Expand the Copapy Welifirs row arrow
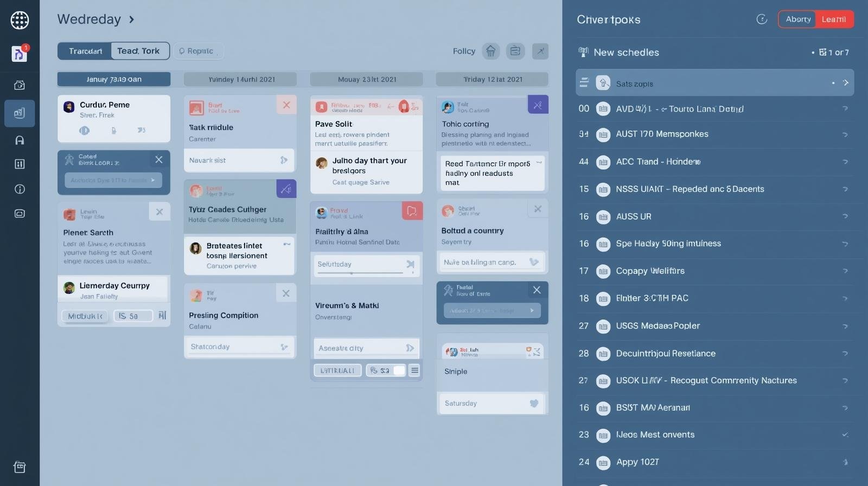This screenshot has height=486, width=868. pyautogui.click(x=845, y=271)
